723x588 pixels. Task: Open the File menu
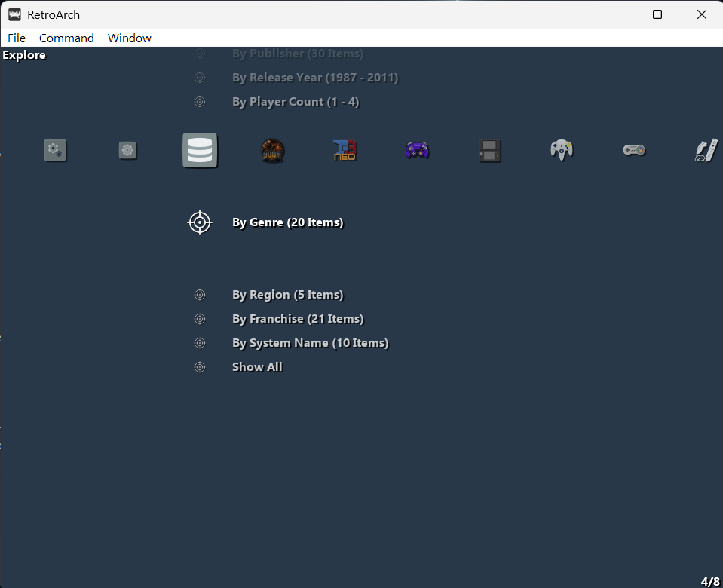tap(17, 38)
